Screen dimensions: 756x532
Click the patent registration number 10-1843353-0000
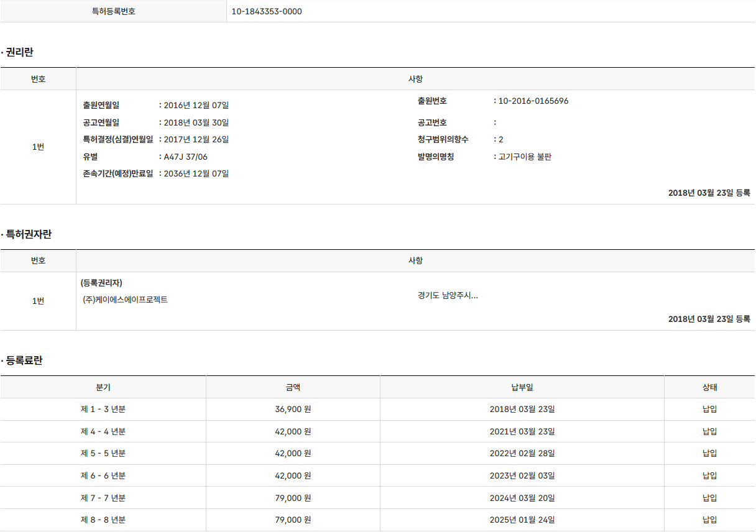tap(267, 11)
